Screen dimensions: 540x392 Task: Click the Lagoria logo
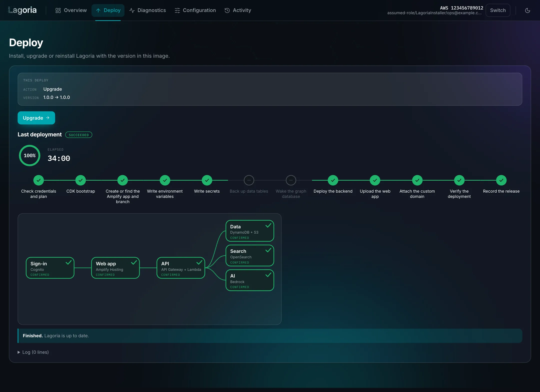point(22,10)
